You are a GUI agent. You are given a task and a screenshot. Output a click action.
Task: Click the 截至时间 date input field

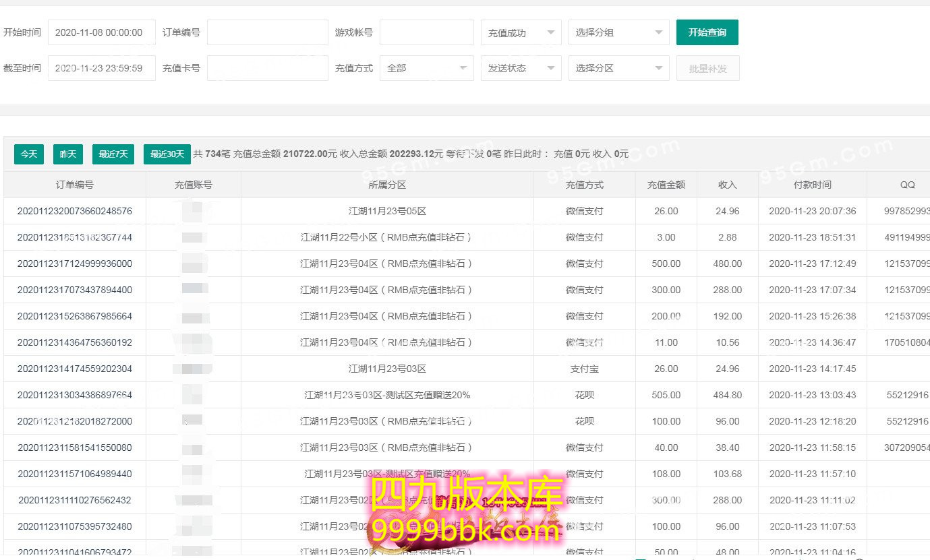click(x=101, y=68)
